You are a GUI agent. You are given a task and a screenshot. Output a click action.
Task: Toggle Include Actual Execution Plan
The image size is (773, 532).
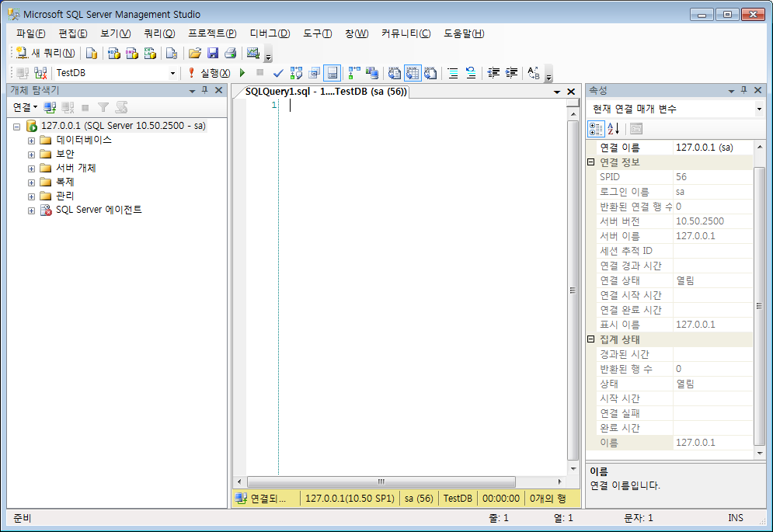354,73
